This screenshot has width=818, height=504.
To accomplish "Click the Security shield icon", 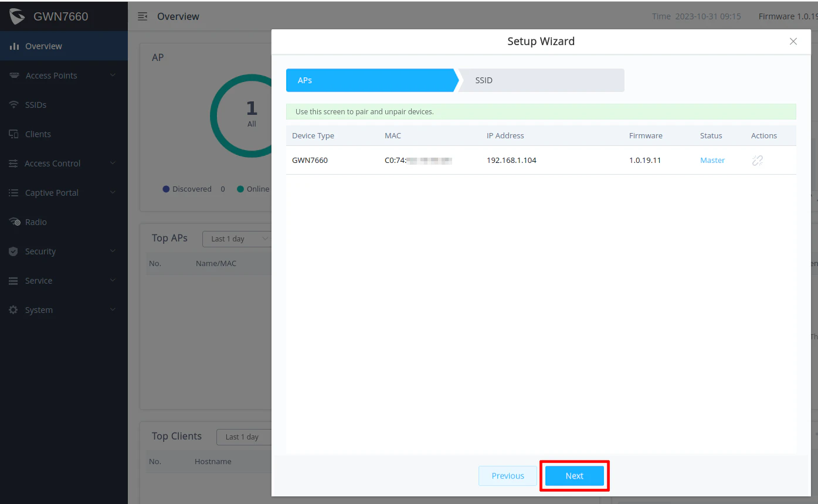I will pyautogui.click(x=13, y=251).
